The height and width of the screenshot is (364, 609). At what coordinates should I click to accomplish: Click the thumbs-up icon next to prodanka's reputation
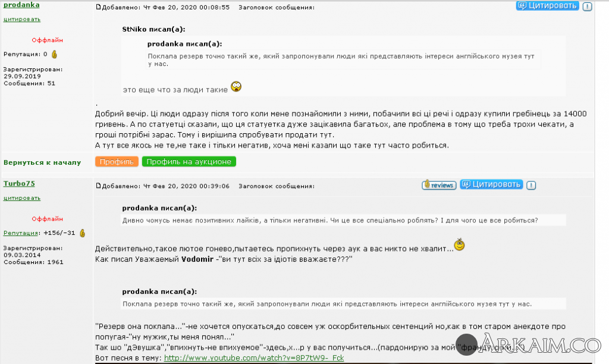tap(54, 54)
